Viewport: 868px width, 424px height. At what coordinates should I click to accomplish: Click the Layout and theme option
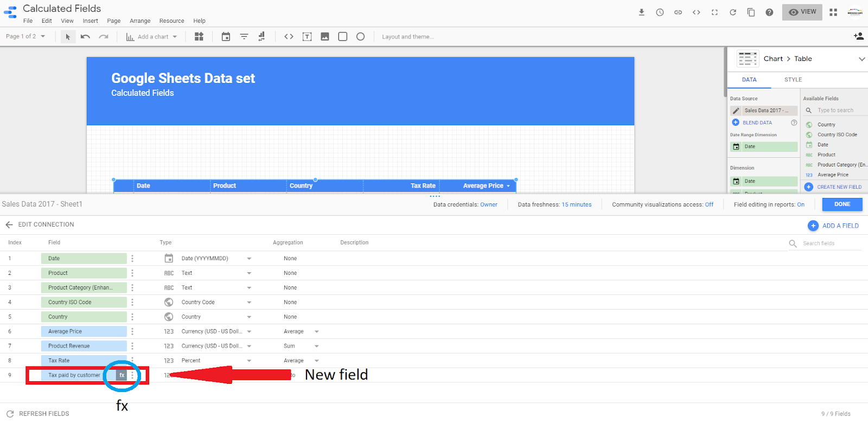click(408, 37)
